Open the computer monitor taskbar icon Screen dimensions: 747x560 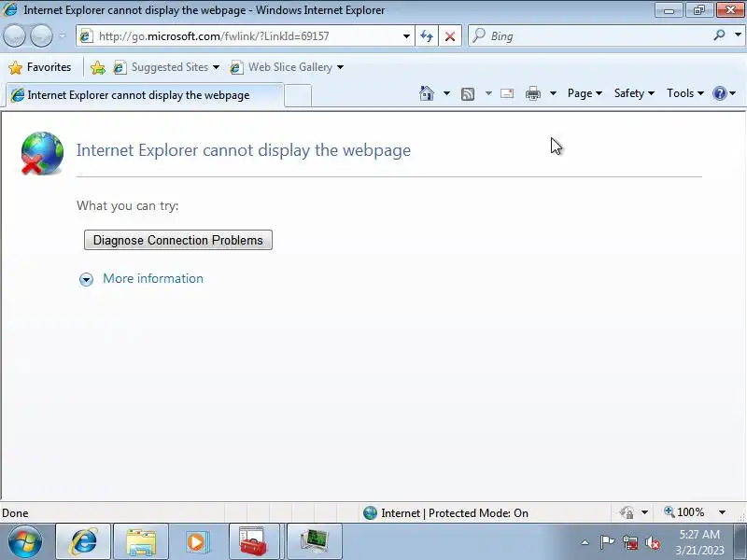coord(314,541)
